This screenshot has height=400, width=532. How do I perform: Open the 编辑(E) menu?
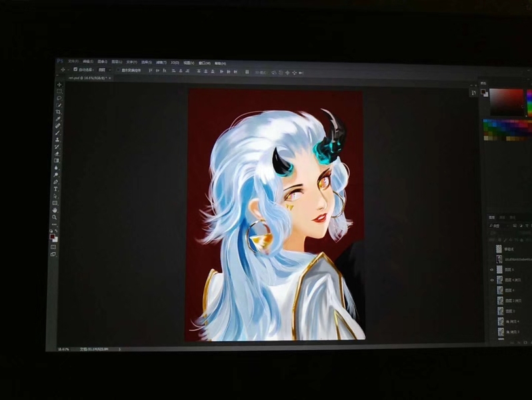[x=88, y=62]
